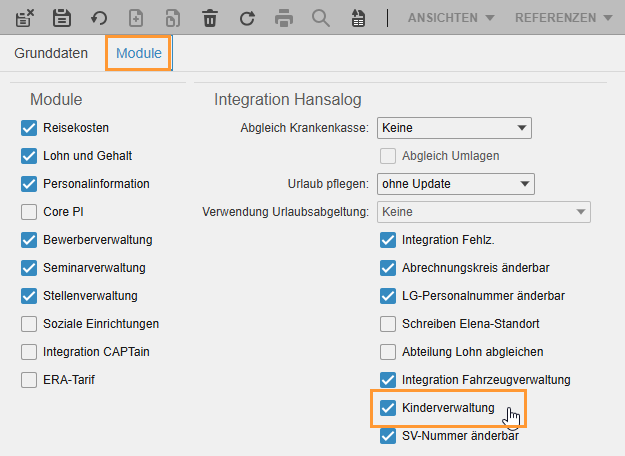The height and width of the screenshot is (456, 625).
Task: Delete the record using the trash icon
Action: pos(210,18)
